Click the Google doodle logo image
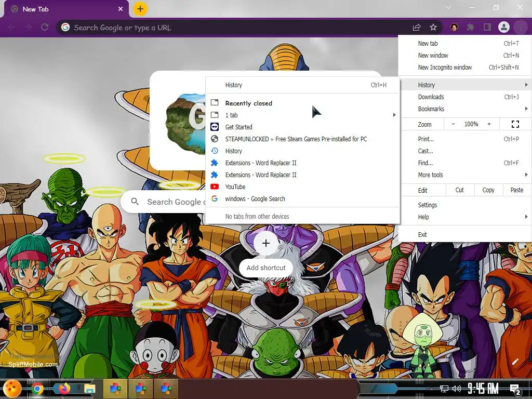This screenshot has height=399, width=532. click(x=185, y=123)
